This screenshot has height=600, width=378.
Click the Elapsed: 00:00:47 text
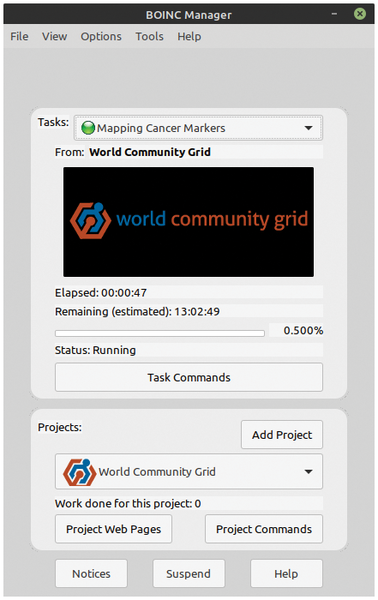pos(101,293)
